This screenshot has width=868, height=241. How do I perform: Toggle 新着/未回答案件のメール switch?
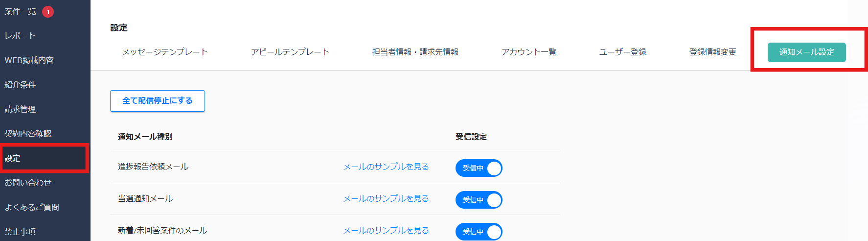point(479,232)
